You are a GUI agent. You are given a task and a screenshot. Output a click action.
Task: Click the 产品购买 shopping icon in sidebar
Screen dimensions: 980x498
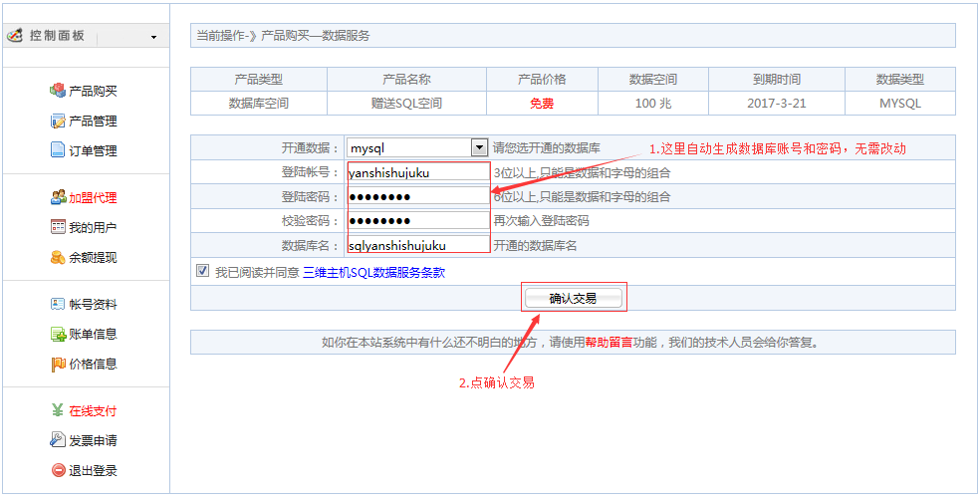pyautogui.click(x=58, y=91)
